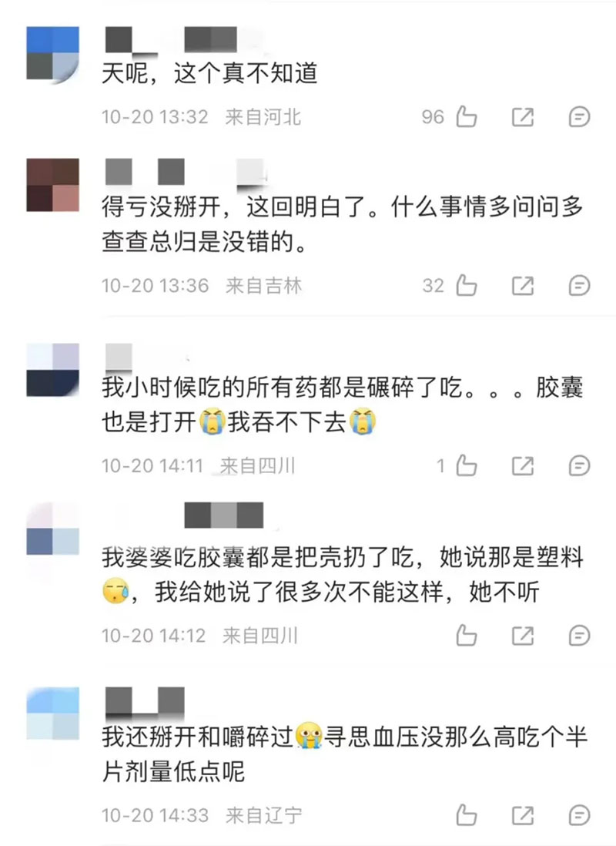Screen dimensions: 616x846
Task: Reply to the 吉林 comment
Action: pyautogui.click(x=579, y=285)
